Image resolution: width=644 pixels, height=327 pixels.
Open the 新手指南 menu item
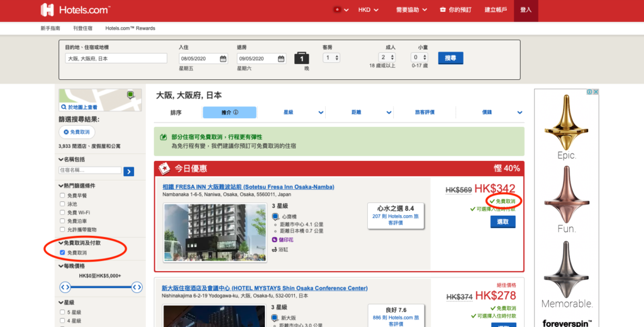[50, 28]
